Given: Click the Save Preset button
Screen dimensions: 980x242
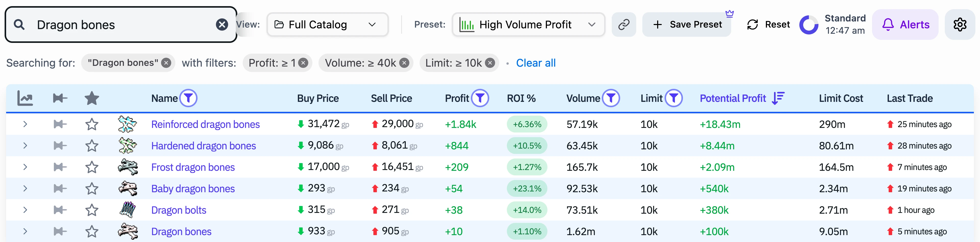Looking at the screenshot, I should (687, 25).
